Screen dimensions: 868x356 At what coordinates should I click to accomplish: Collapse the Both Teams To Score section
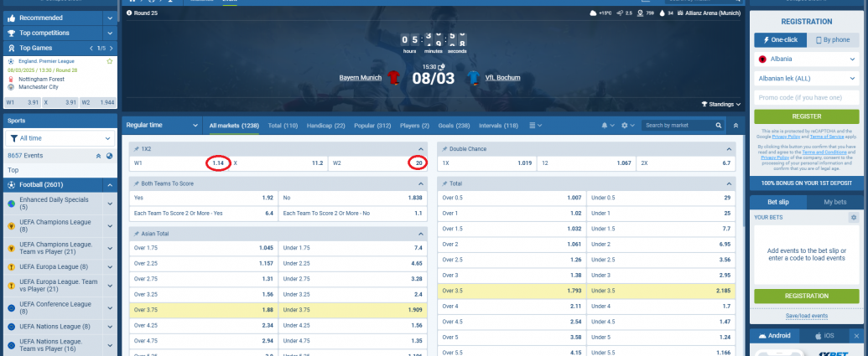[421, 183]
